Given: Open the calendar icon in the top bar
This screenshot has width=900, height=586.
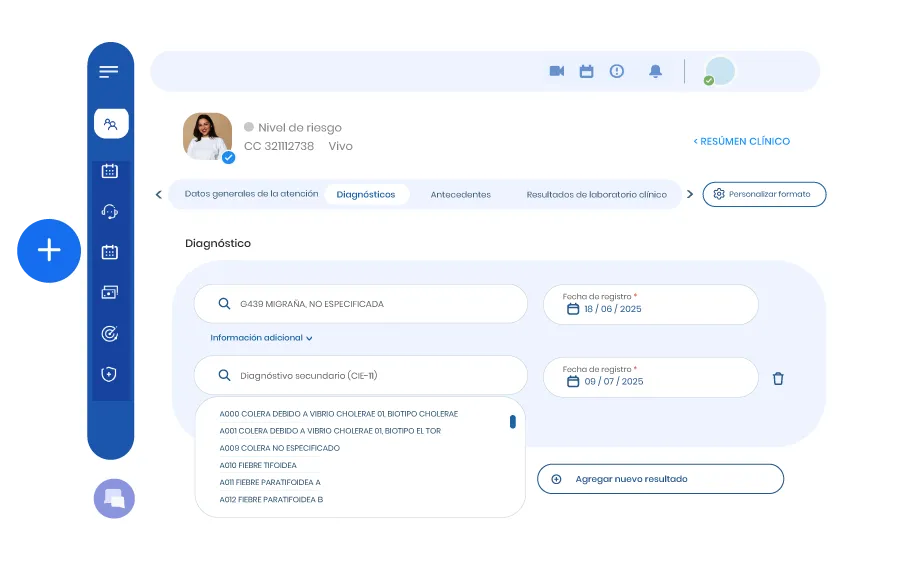Looking at the screenshot, I should tap(587, 71).
